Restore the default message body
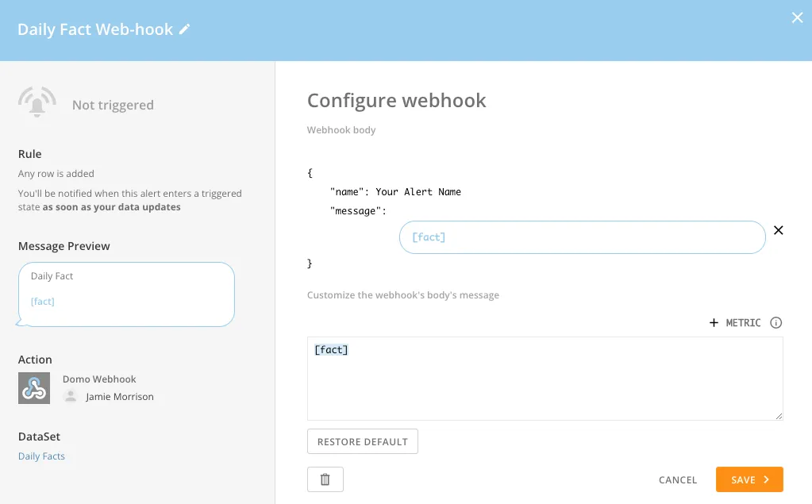The image size is (812, 504). coord(362,441)
